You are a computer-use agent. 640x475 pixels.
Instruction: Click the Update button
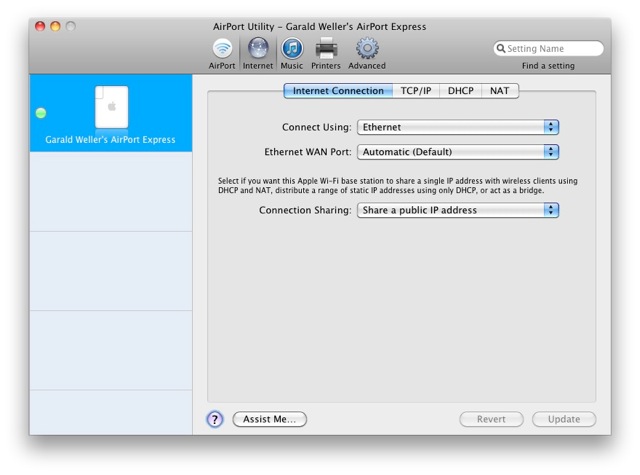[564, 419]
